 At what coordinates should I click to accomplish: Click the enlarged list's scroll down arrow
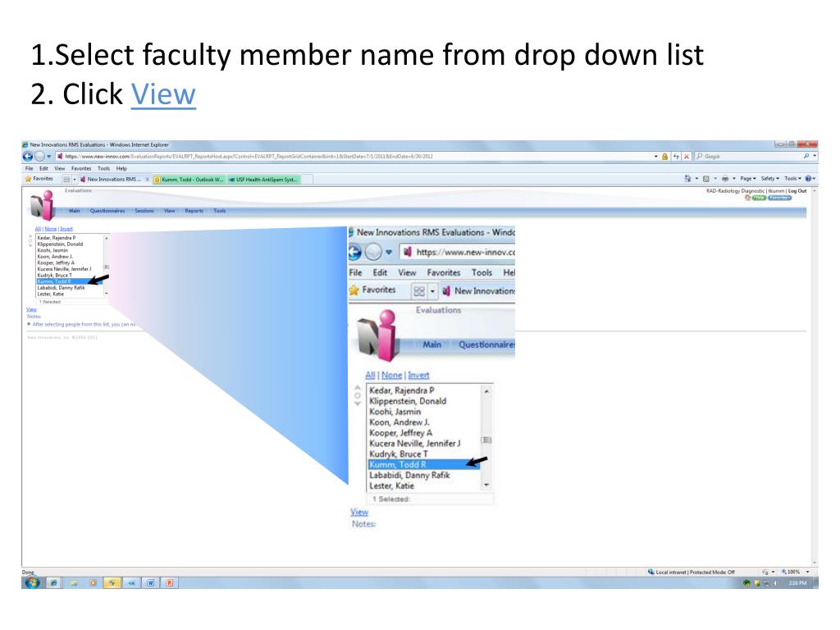(x=486, y=485)
